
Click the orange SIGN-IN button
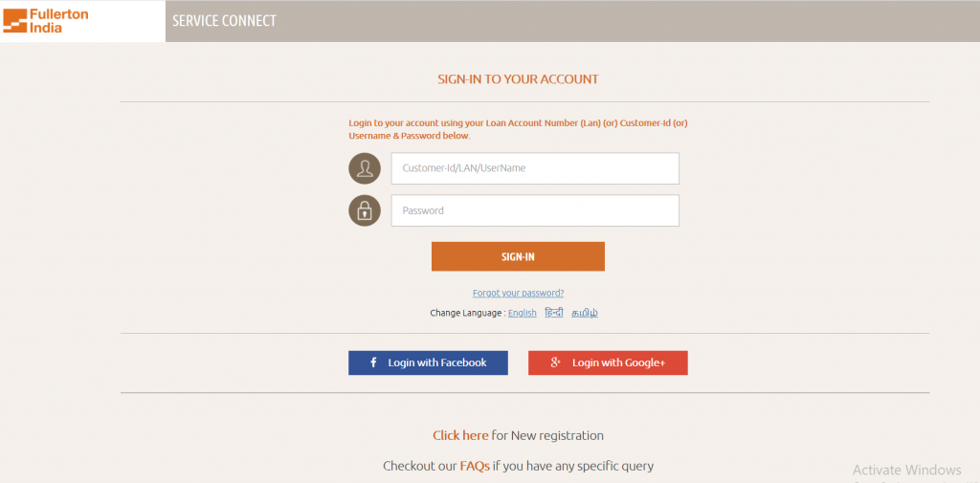tap(518, 257)
